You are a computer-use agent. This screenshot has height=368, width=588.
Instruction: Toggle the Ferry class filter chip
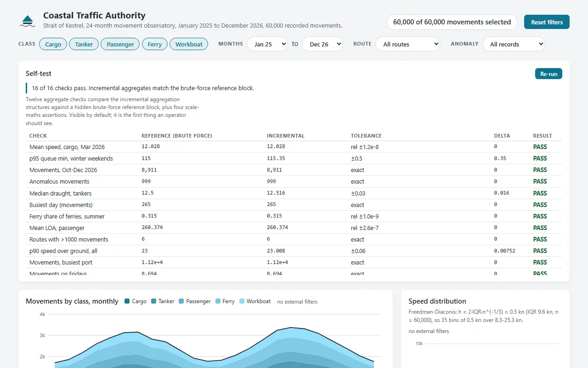(155, 44)
